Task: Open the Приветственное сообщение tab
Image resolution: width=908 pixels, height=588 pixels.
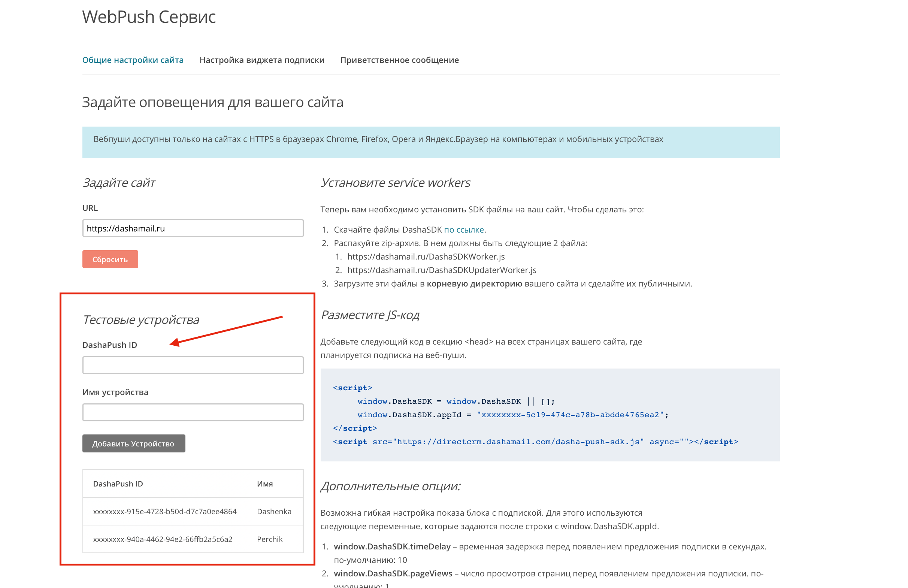Action: coord(399,60)
